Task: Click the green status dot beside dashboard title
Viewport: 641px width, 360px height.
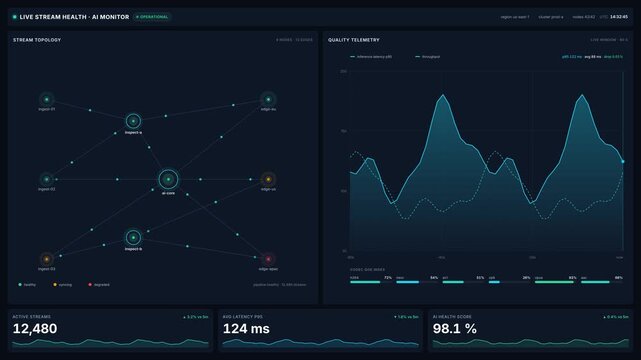Action: [15, 17]
